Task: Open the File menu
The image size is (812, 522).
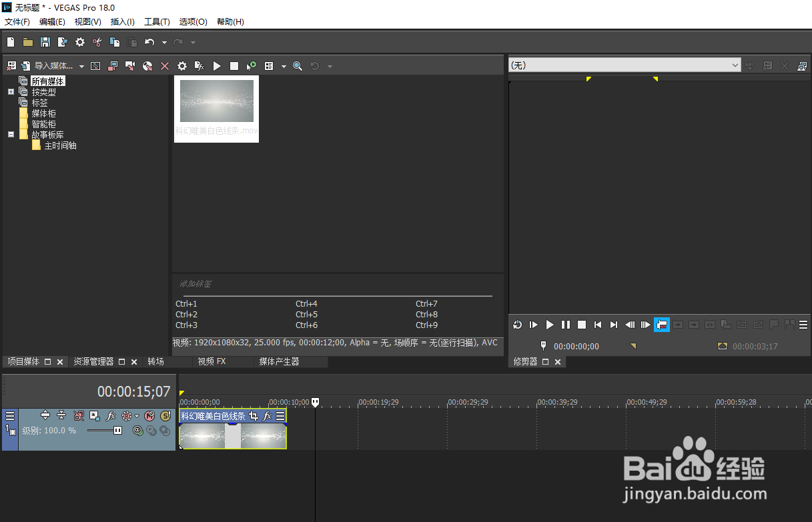Action: (x=17, y=22)
